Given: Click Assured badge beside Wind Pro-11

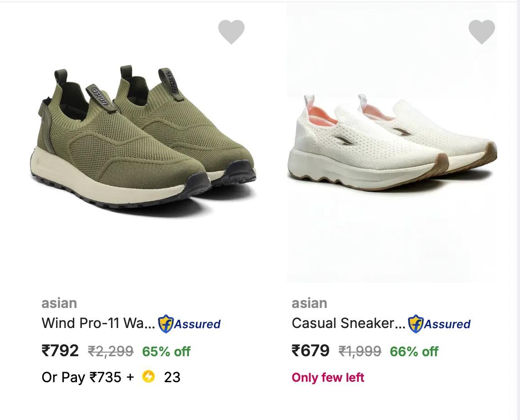Looking at the screenshot, I should (x=189, y=324).
